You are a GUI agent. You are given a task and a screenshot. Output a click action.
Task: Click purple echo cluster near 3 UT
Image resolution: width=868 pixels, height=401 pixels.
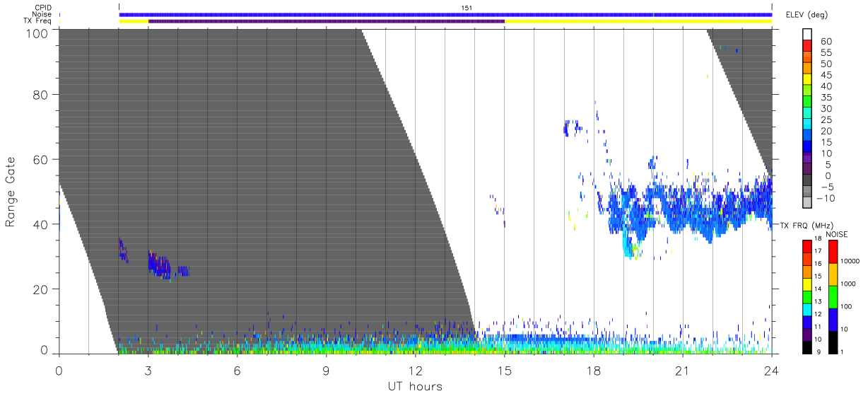coord(160,265)
